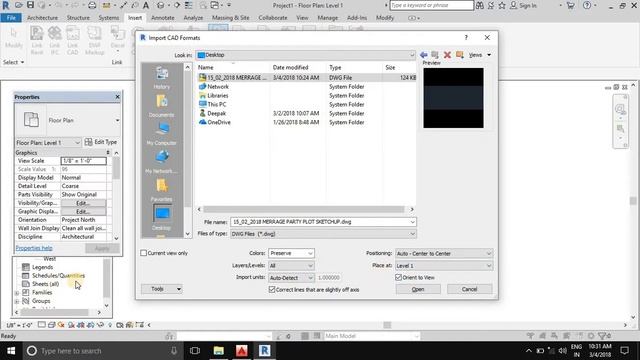Click horizontal scrollbar of file list
Screen dimensions: 640x360
pos(305,209)
